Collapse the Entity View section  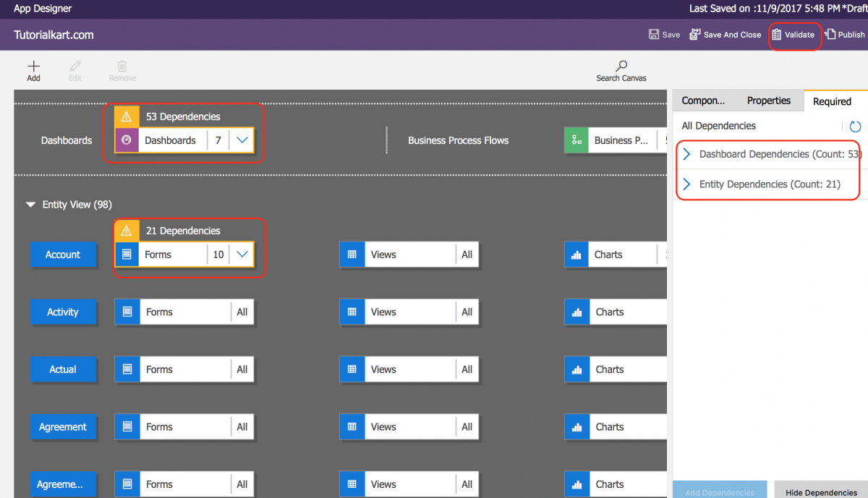point(30,205)
